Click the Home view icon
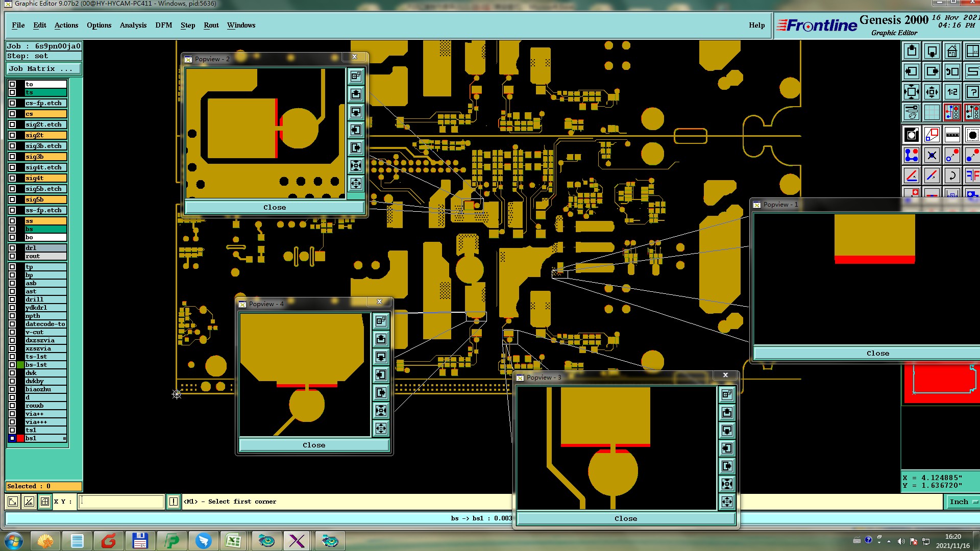The image size is (980, 551). 952,52
